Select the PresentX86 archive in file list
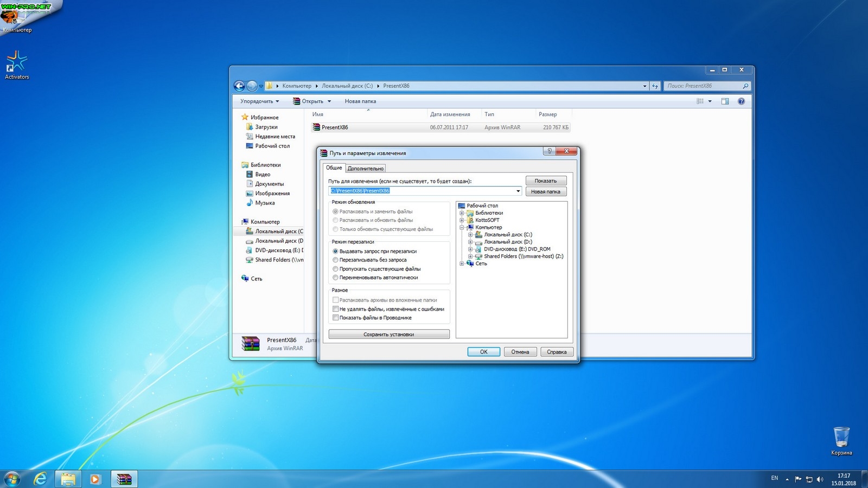The width and height of the screenshot is (868, 488). tap(335, 127)
